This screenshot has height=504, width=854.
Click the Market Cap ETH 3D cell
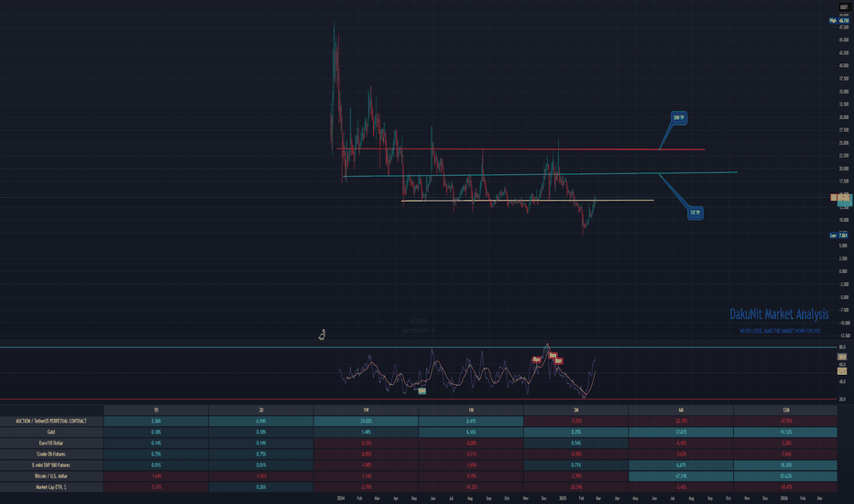pos(261,488)
